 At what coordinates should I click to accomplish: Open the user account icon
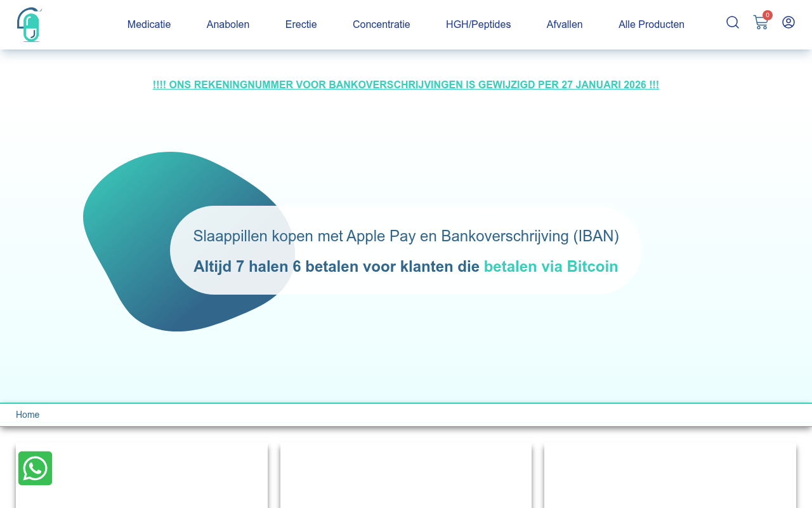click(x=789, y=22)
